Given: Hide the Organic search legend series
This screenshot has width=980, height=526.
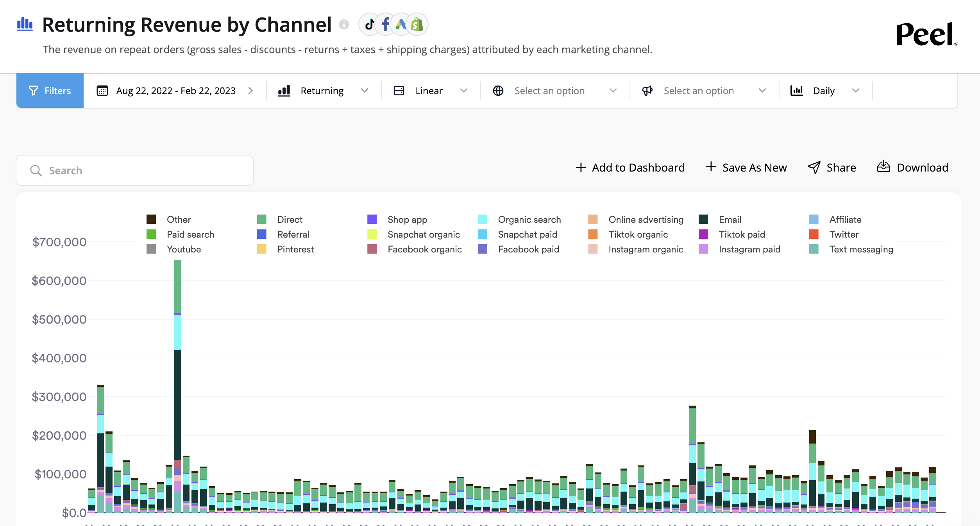Looking at the screenshot, I should [529, 220].
